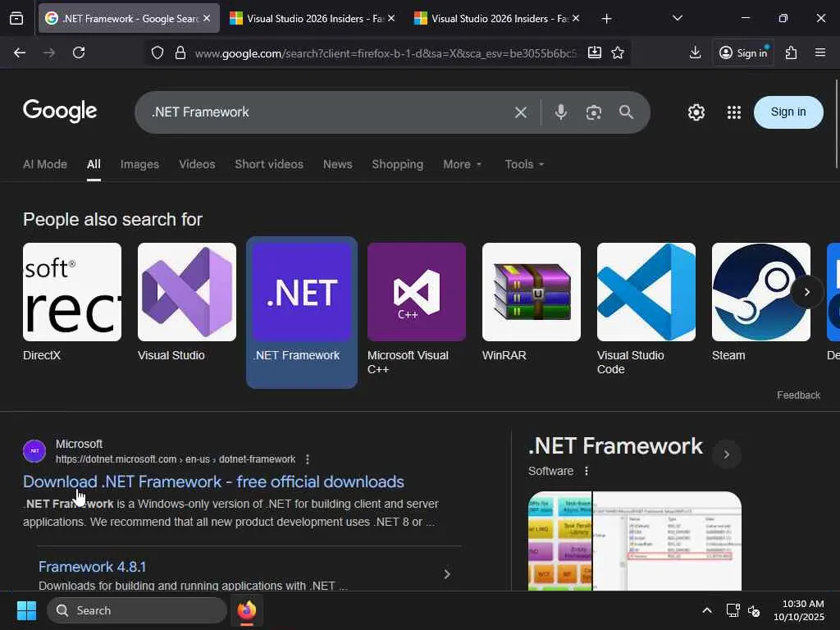Expand the .NET Framework knowledge panel arrow
Image resolution: width=840 pixels, height=630 pixels.
(x=727, y=454)
